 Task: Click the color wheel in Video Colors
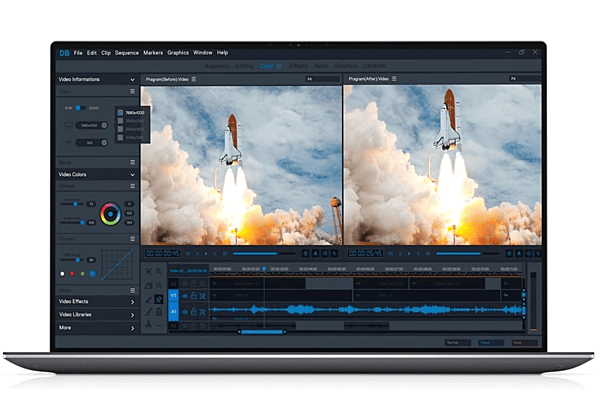coord(110,212)
